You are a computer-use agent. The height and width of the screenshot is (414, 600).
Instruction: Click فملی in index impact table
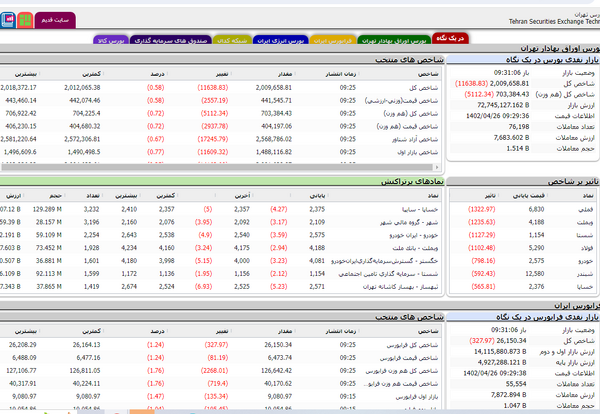point(585,209)
